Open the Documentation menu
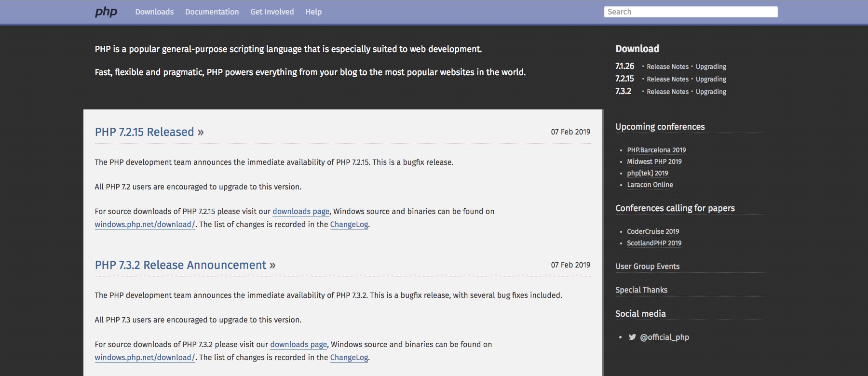This screenshot has height=376, width=868. (212, 12)
